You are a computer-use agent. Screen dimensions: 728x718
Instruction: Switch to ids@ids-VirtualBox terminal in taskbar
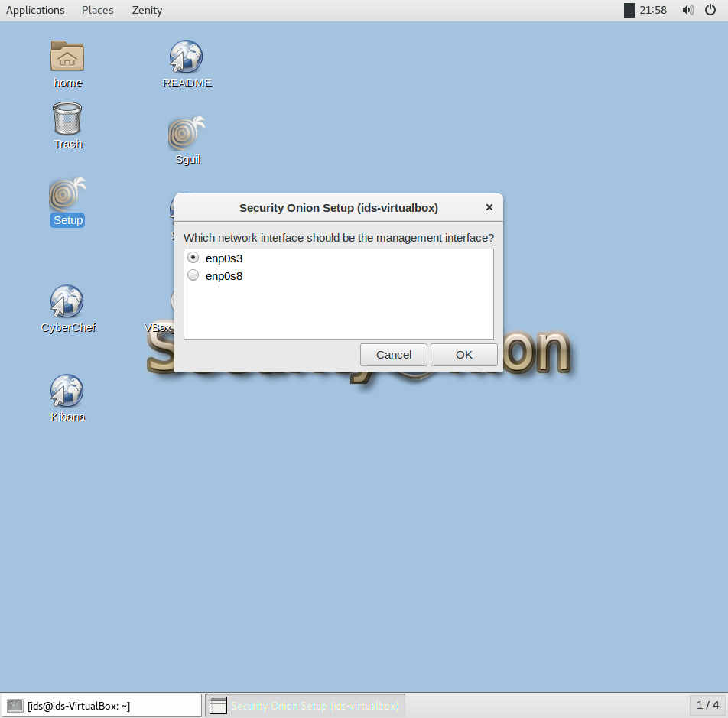(x=101, y=706)
